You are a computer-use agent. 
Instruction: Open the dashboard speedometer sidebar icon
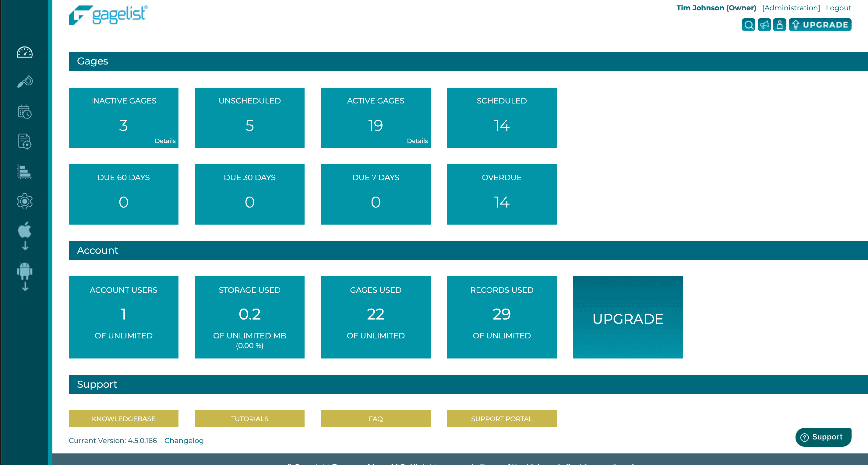pos(25,53)
